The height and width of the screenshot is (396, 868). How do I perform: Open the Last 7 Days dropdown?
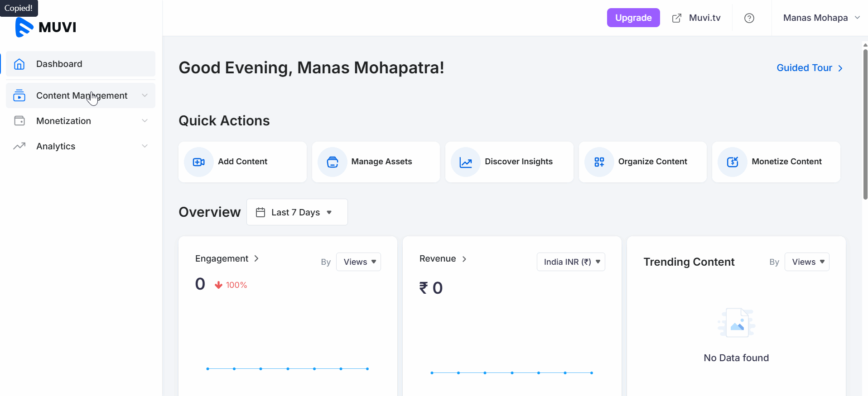click(297, 212)
